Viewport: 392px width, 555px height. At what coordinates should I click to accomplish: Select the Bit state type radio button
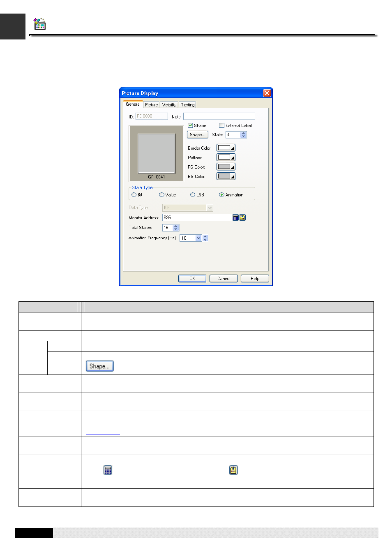click(x=134, y=195)
